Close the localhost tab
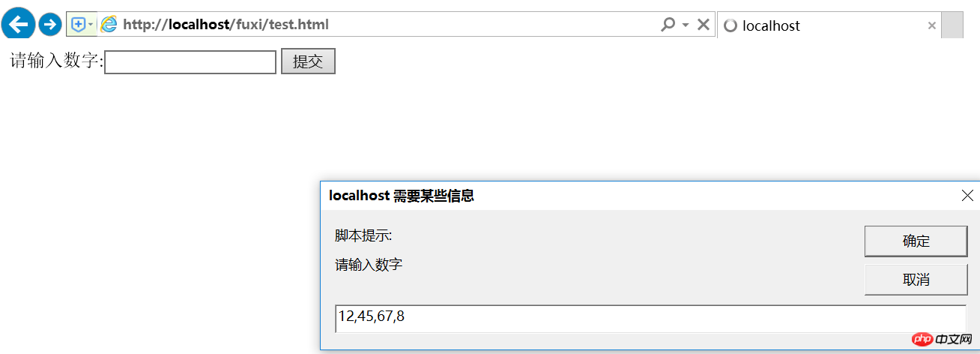 pos(932,25)
